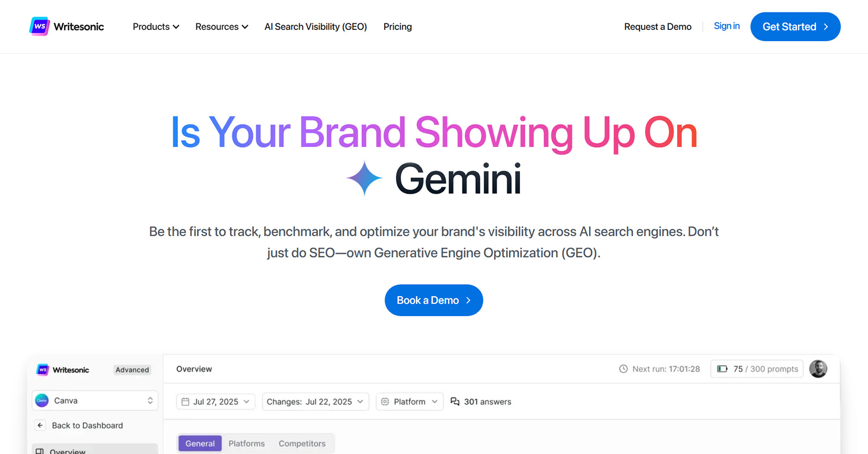Viewport: 868px width, 454px height.
Task: Open the user profile avatar
Action: pos(818,369)
